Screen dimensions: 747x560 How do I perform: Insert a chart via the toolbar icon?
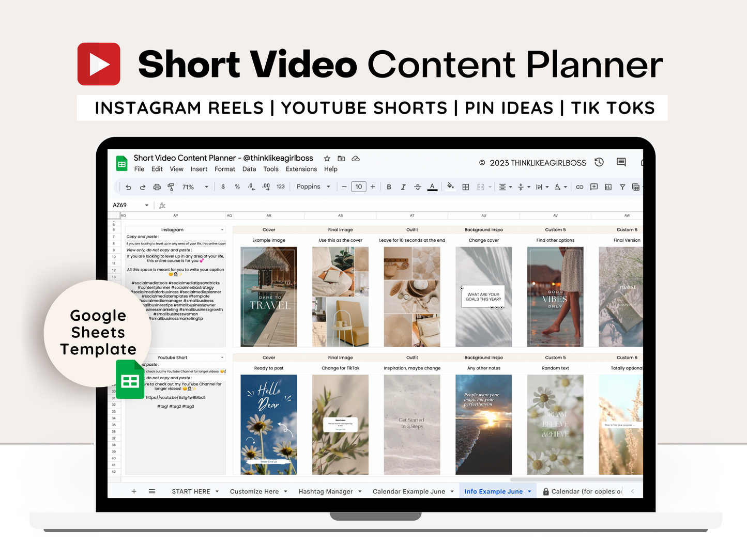(607, 186)
